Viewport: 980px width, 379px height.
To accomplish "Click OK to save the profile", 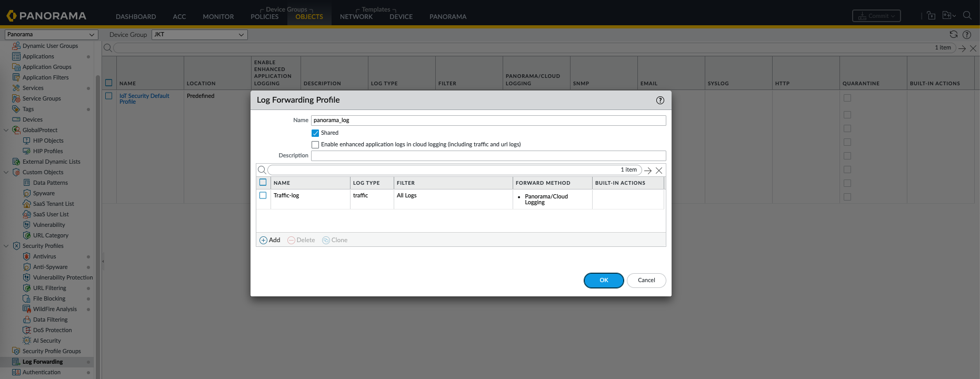I will tap(604, 281).
